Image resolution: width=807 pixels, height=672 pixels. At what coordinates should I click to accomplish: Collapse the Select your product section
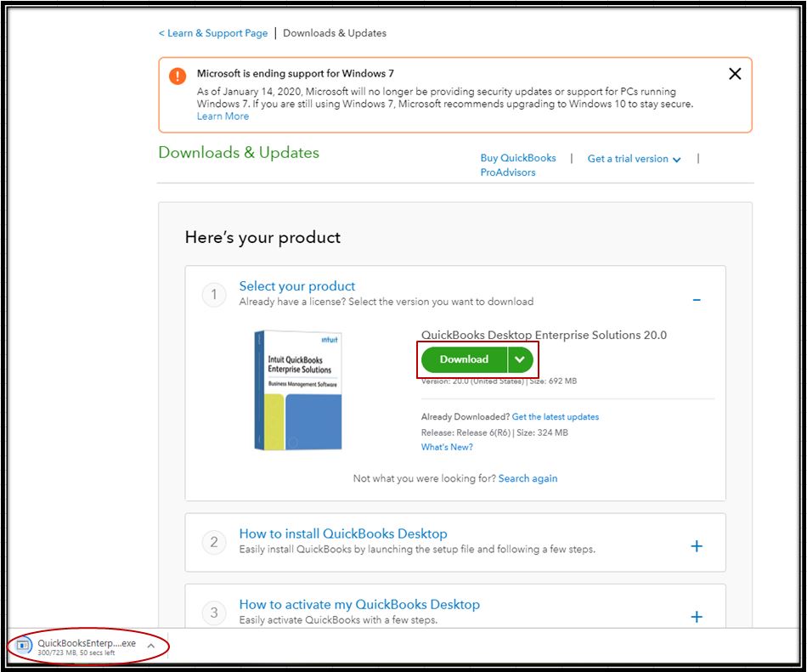pyautogui.click(x=697, y=300)
